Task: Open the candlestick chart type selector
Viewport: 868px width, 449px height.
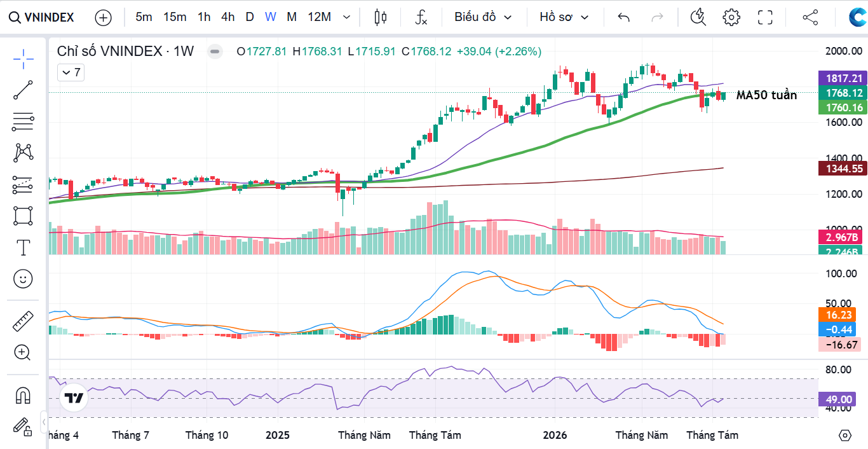Action: (381, 17)
